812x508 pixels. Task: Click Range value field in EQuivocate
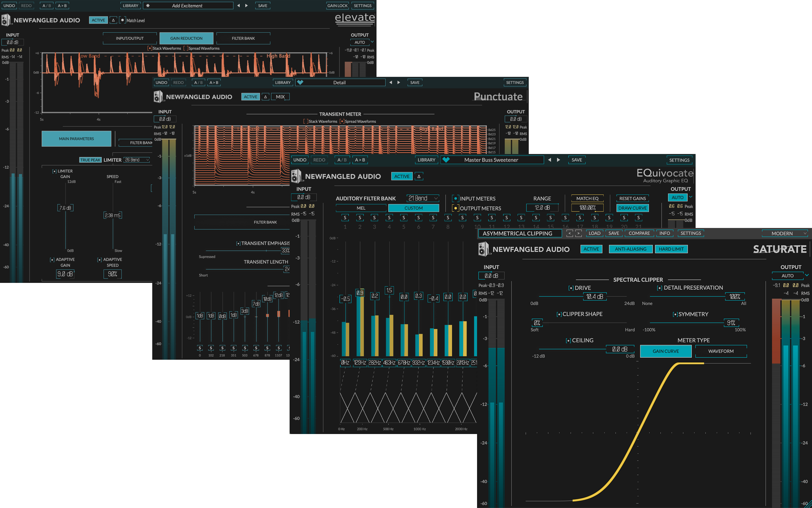[x=542, y=208]
